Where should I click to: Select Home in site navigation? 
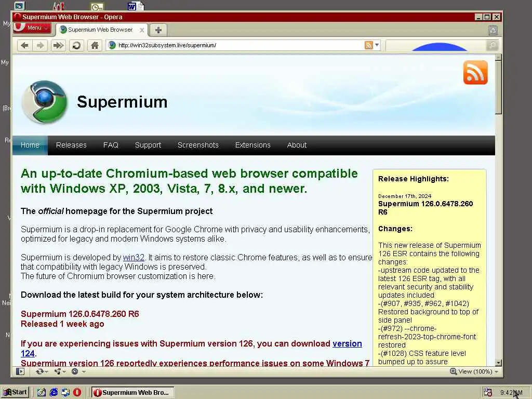(x=30, y=145)
